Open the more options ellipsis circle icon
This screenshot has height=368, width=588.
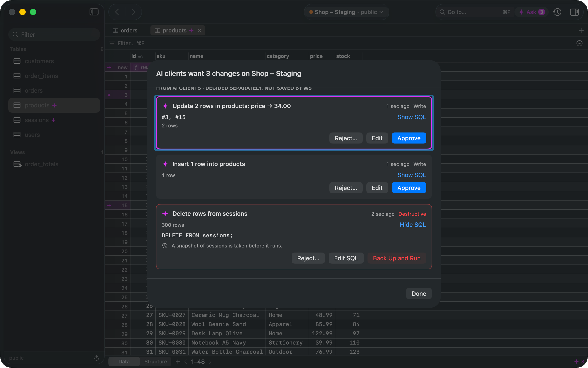(580, 43)
